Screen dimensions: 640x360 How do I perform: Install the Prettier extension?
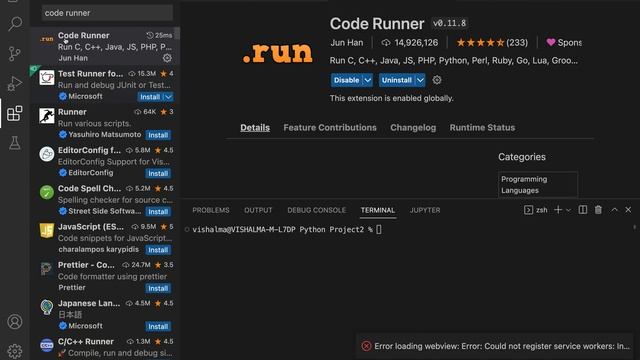tap(158, 288)
